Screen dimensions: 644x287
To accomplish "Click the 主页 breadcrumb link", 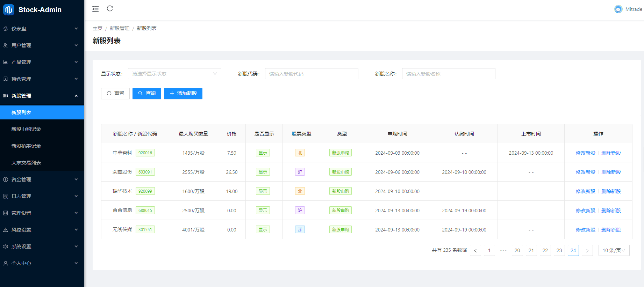I will (98, 28).
